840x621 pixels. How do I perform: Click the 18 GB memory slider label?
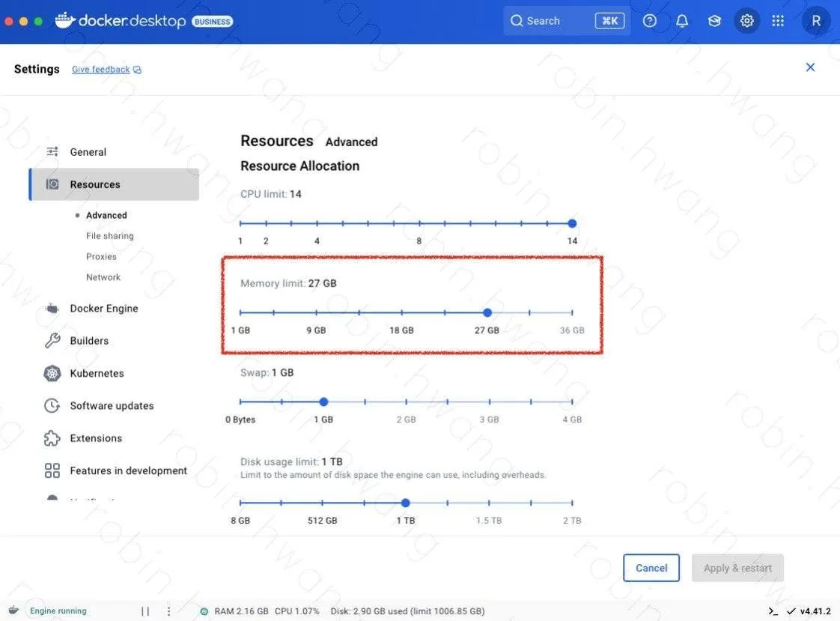pos(401,330)
